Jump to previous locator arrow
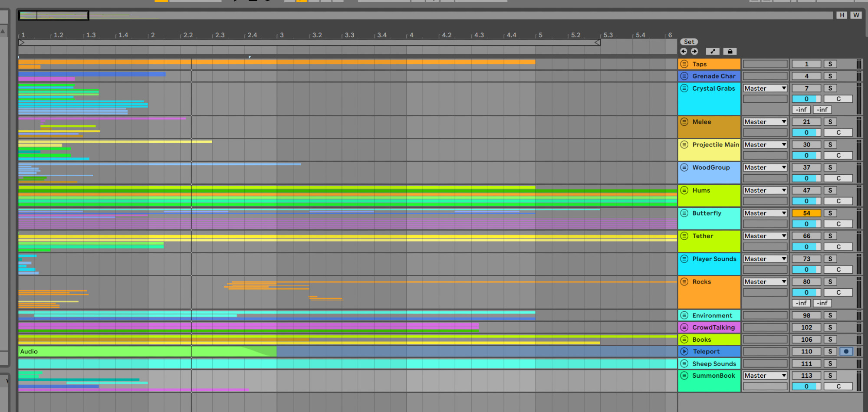 click(x=684, y=51)
